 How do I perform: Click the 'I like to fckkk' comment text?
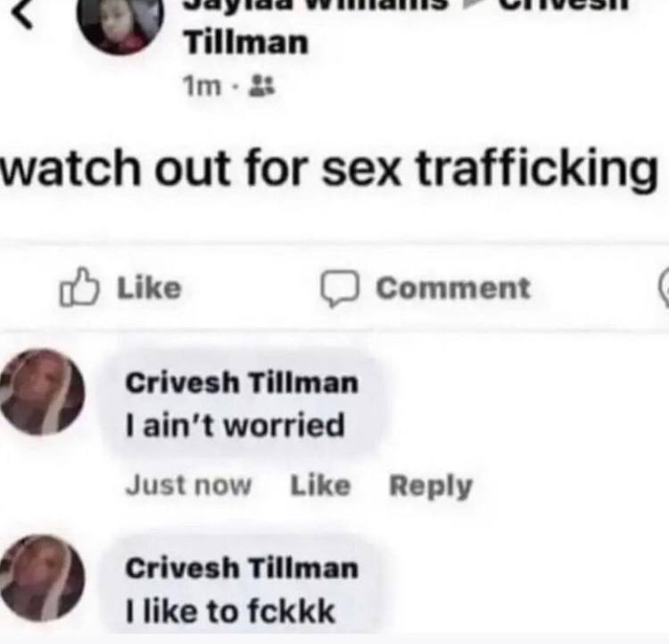[230, 611]
